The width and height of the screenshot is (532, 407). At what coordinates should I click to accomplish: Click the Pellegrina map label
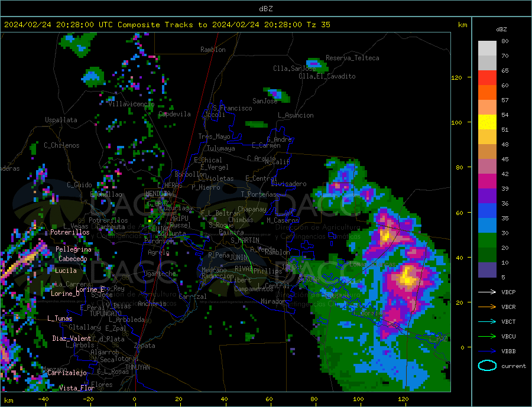[74, 249]
